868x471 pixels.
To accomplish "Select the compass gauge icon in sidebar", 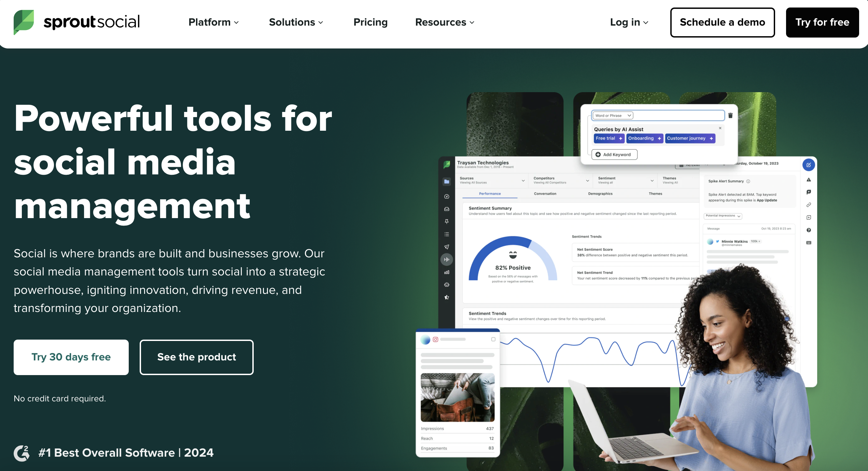I will 447,197.
